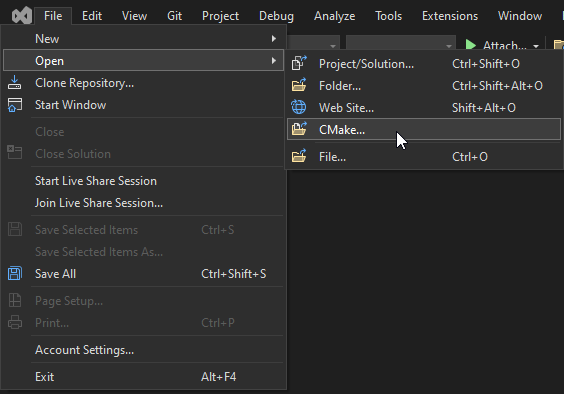Open the Extensions menu
564x394 pixels.
pos(450,16)
